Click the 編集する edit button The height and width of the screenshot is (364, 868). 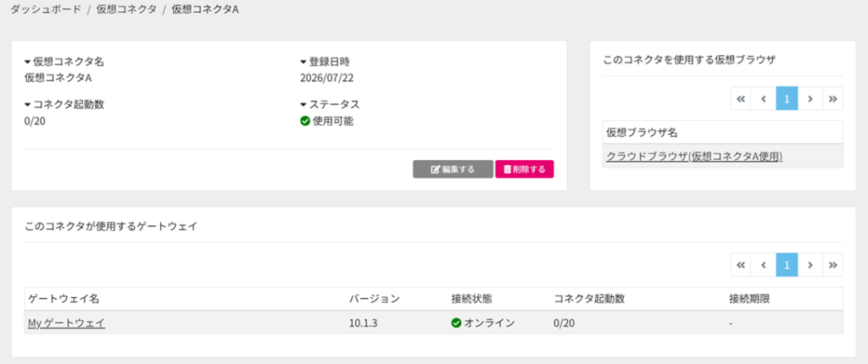[453, 169]
